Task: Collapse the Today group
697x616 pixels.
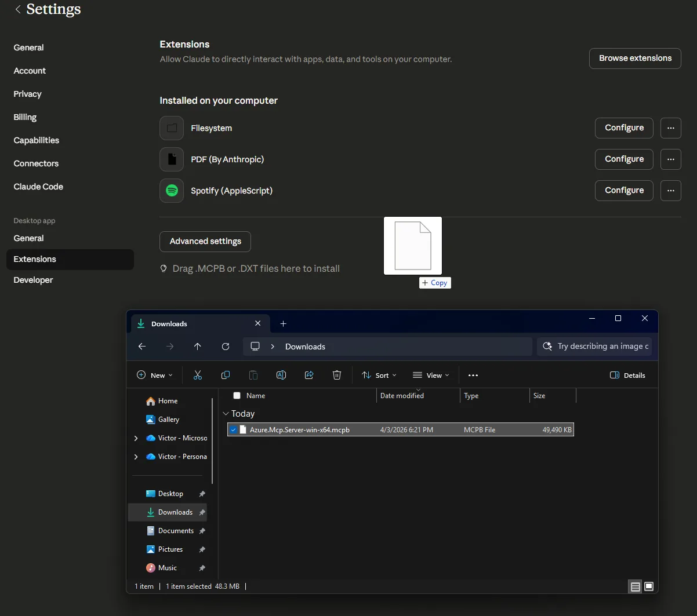Action: 226,414
